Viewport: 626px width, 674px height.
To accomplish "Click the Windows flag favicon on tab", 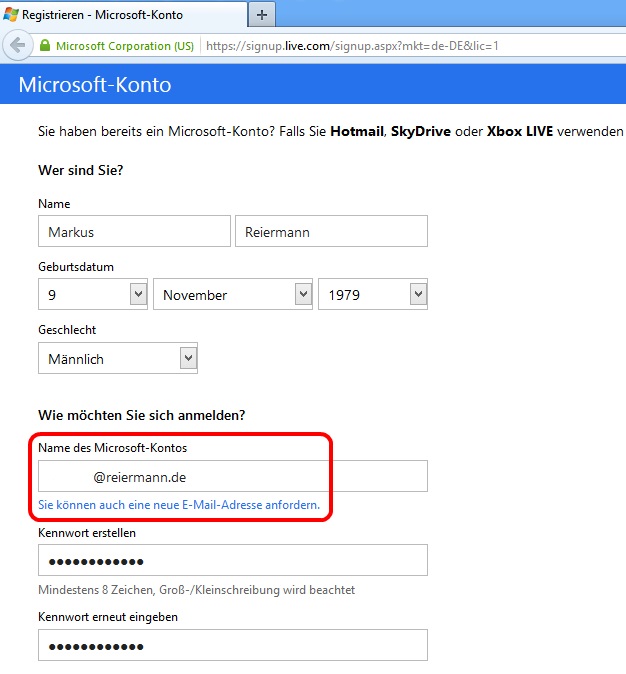I will coord(11,15).
